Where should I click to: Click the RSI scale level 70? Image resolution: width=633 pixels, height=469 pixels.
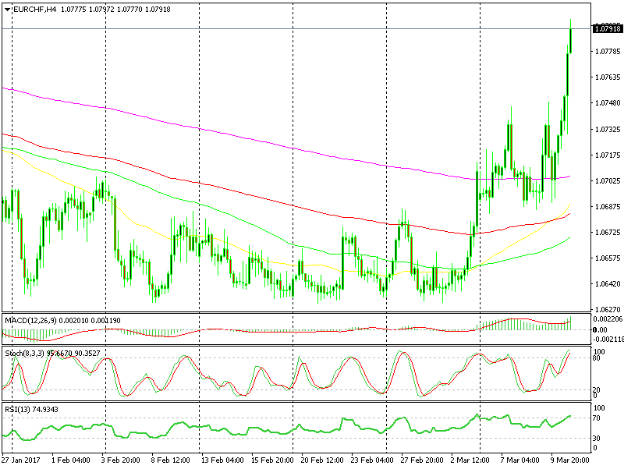(x=598, y=418)
